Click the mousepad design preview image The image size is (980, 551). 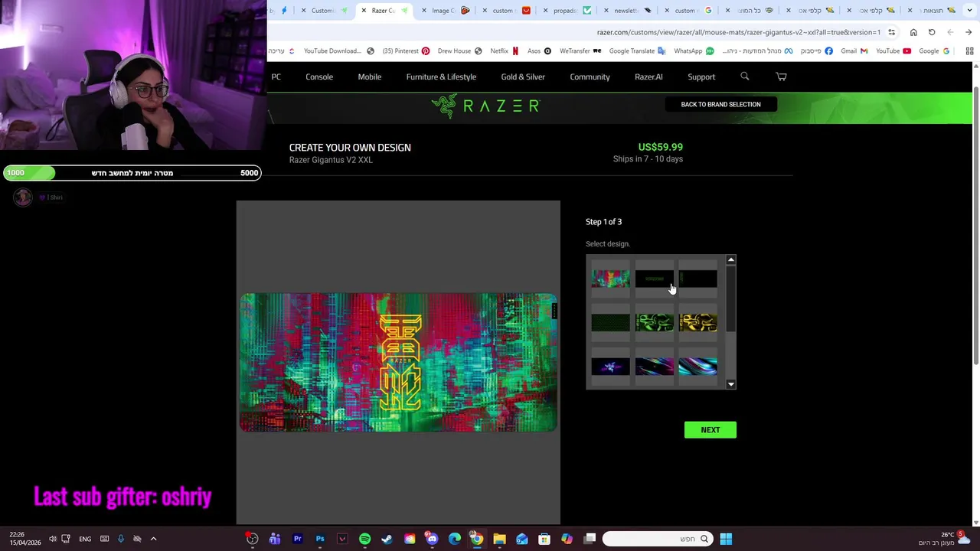[x=398, y=363]
